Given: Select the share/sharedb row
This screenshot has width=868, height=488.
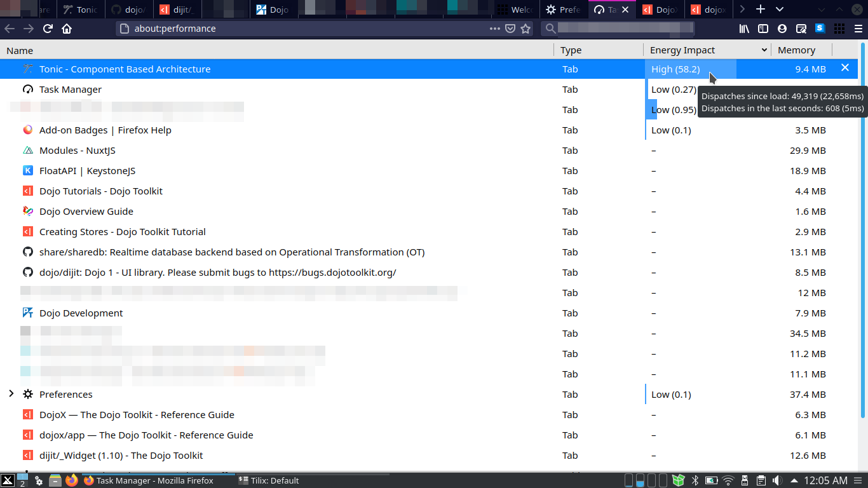Looking at the screenshot, I should coord(429,252).
